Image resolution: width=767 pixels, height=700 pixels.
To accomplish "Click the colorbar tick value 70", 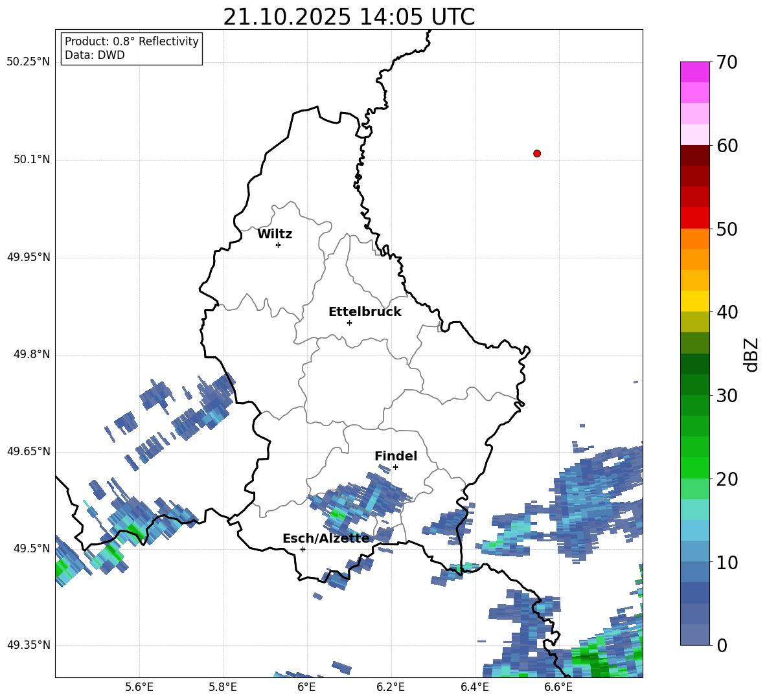I will pos(727,62).
